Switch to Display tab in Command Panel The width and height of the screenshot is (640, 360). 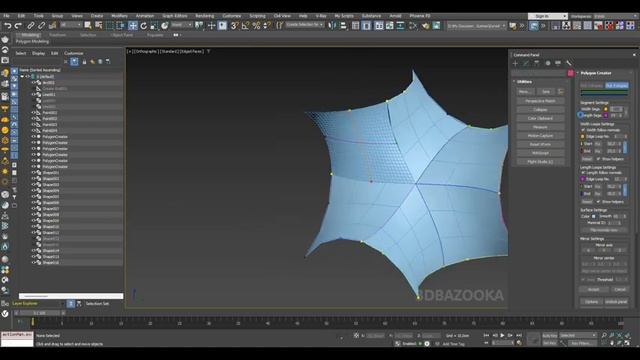(558, 63)
